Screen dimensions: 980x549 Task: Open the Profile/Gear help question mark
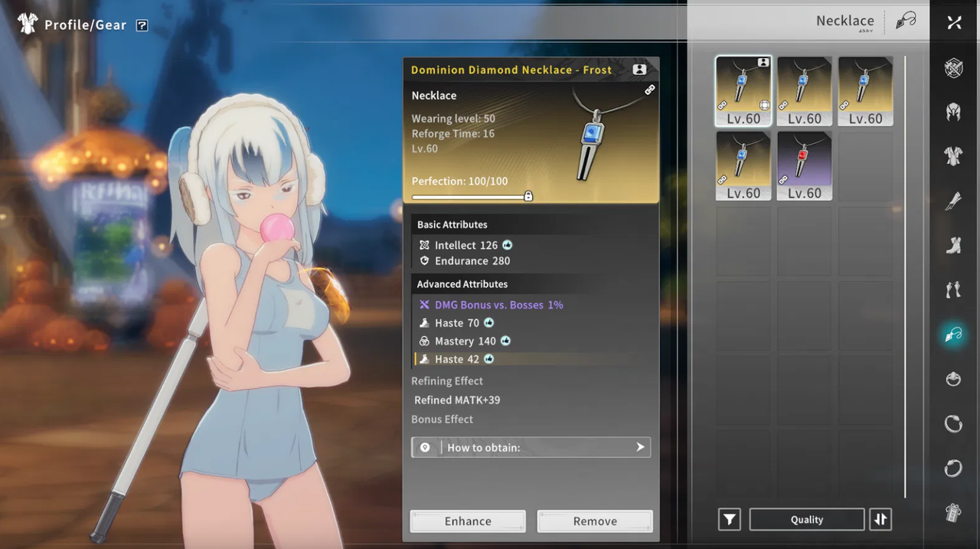(142, 25)
